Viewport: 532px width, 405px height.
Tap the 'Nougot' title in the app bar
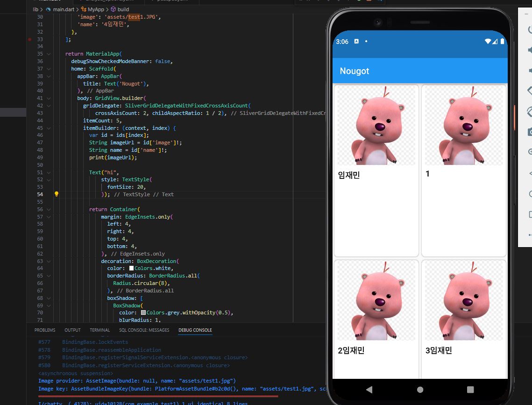coord(354,71)
